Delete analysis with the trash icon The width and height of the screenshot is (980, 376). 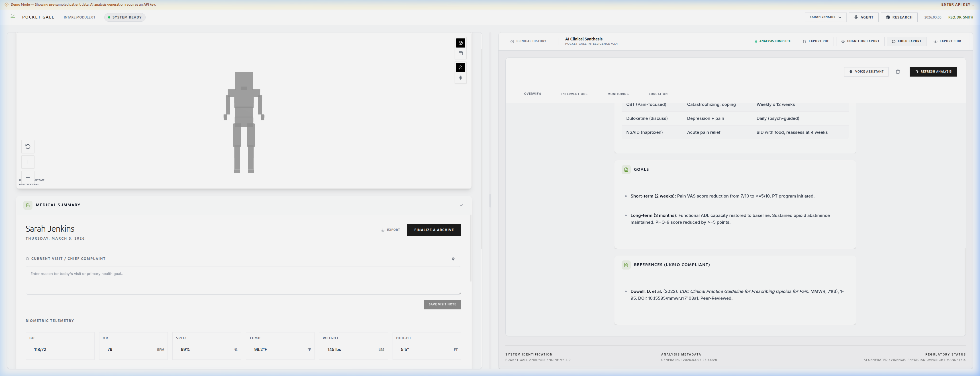pyautogui.click(x=898, y=72)
